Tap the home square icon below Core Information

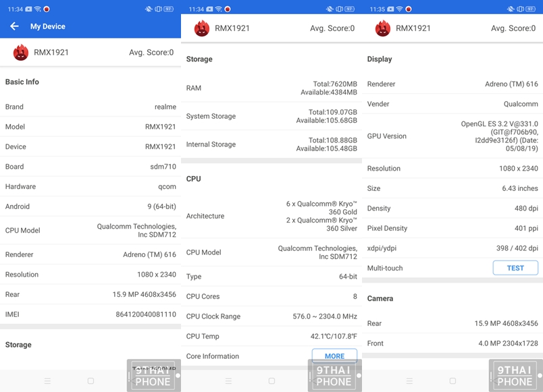[x=272, y=381]
